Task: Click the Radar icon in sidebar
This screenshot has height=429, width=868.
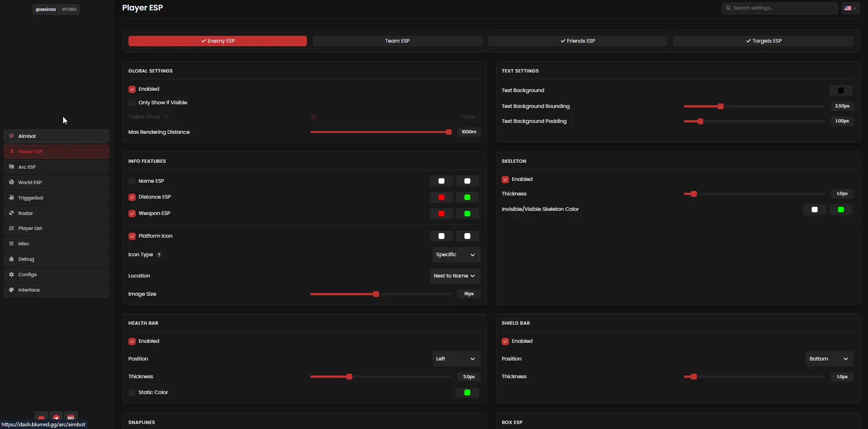Action: tap(12, 213)
